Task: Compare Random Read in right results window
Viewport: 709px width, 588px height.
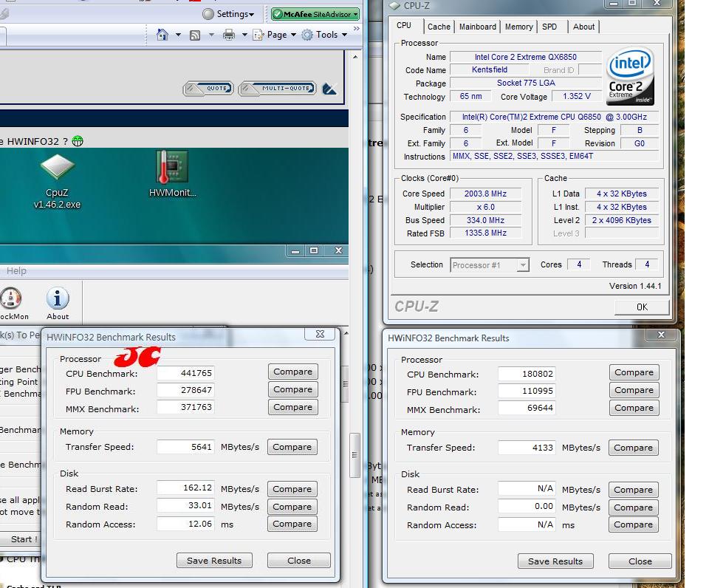Action: [633, 507]
